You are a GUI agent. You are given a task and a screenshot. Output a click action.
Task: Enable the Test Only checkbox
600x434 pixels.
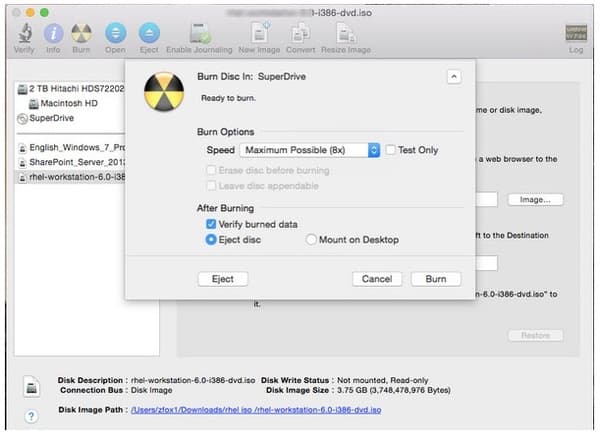point(390,150)
